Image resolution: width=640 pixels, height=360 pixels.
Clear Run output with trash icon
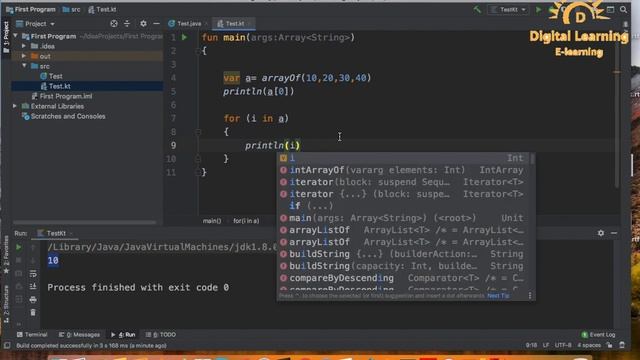click(x=33, y=313)
